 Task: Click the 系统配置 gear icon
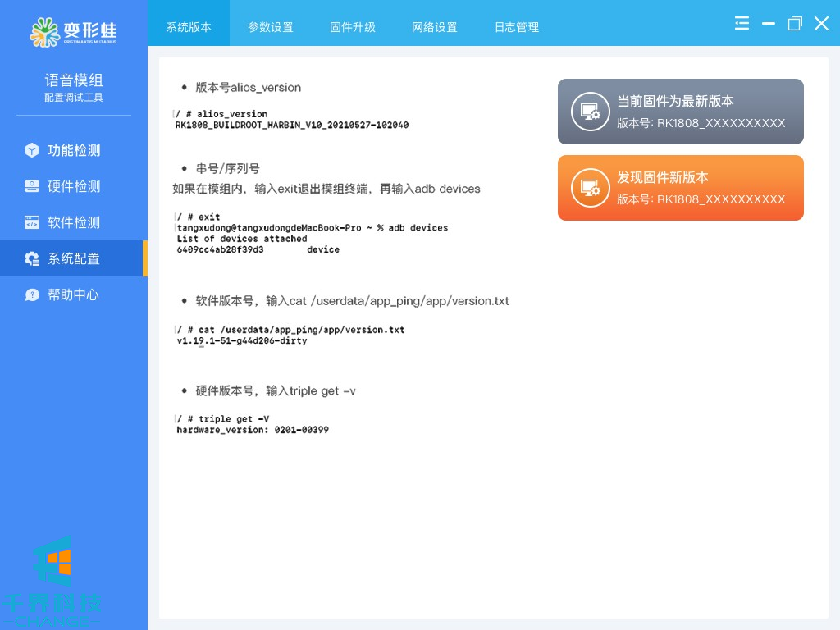pyautogui.click(x=32, y=258)
